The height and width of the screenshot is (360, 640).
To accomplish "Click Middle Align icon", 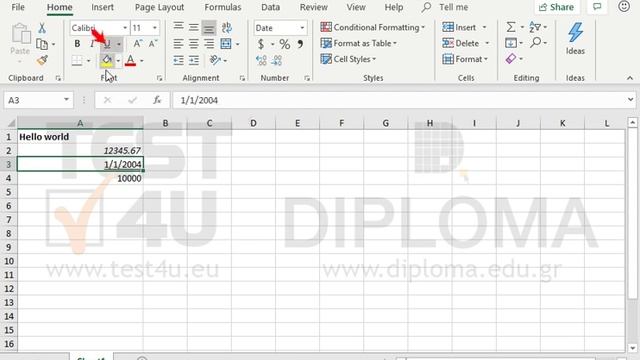I will point(193,27).
